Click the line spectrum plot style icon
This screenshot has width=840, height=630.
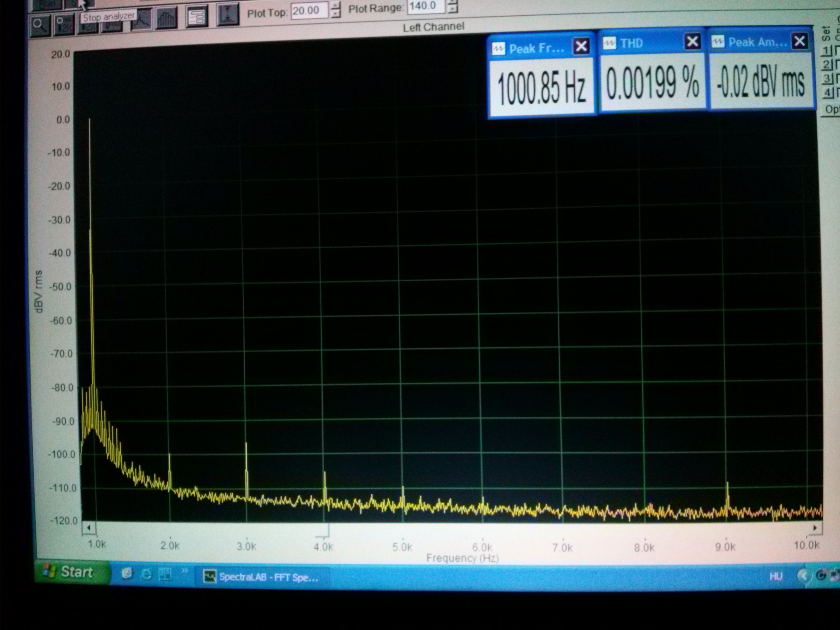click(142, 20)
